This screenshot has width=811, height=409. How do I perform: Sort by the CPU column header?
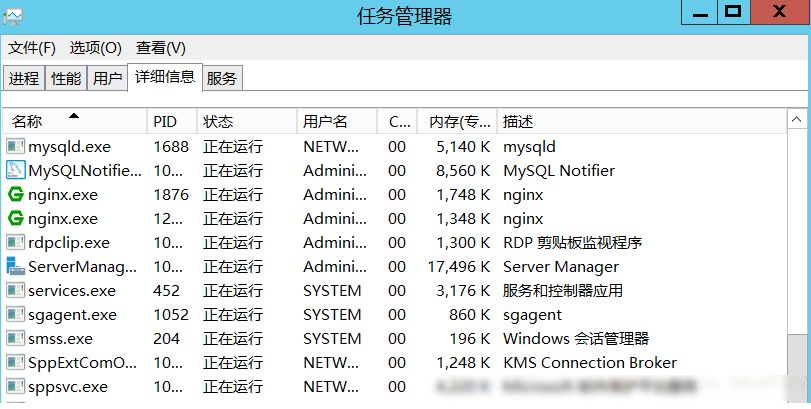point(397,122)
